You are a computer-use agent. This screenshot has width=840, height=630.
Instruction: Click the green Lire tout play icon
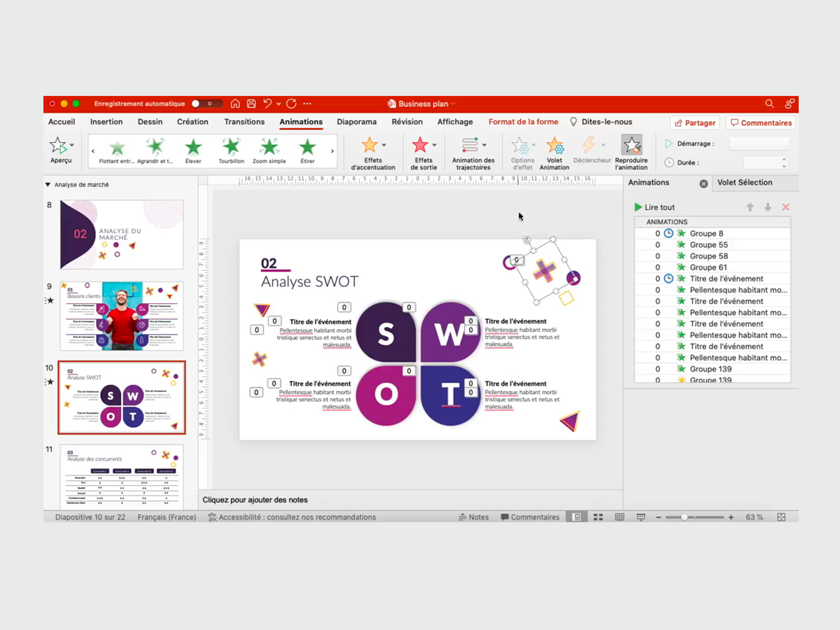(638, 207)
